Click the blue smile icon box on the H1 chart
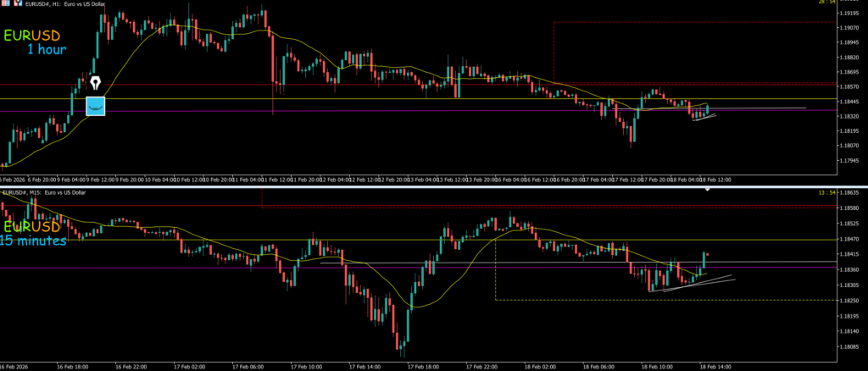This screenshot has height=371, width=868. point(95,106)
